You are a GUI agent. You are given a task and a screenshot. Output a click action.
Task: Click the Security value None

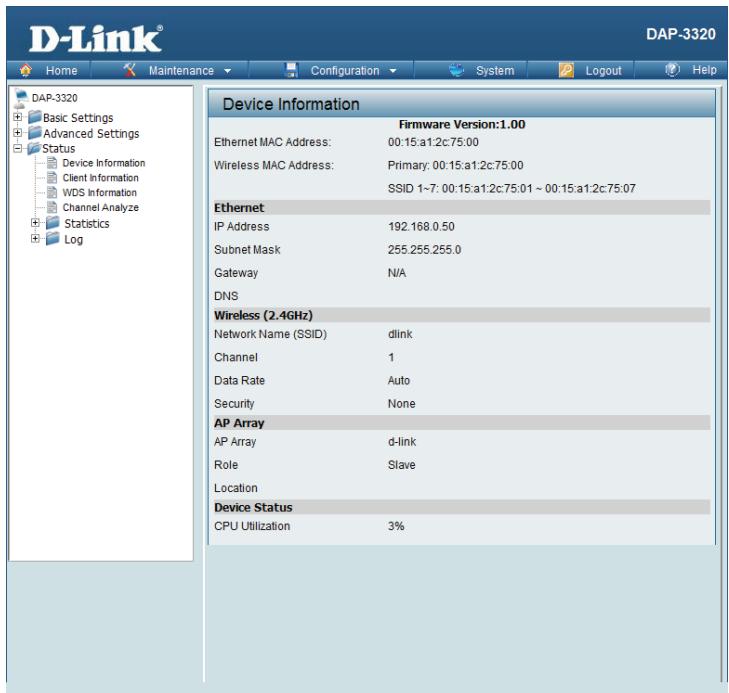pyautogui.click(x=402, y=404)
